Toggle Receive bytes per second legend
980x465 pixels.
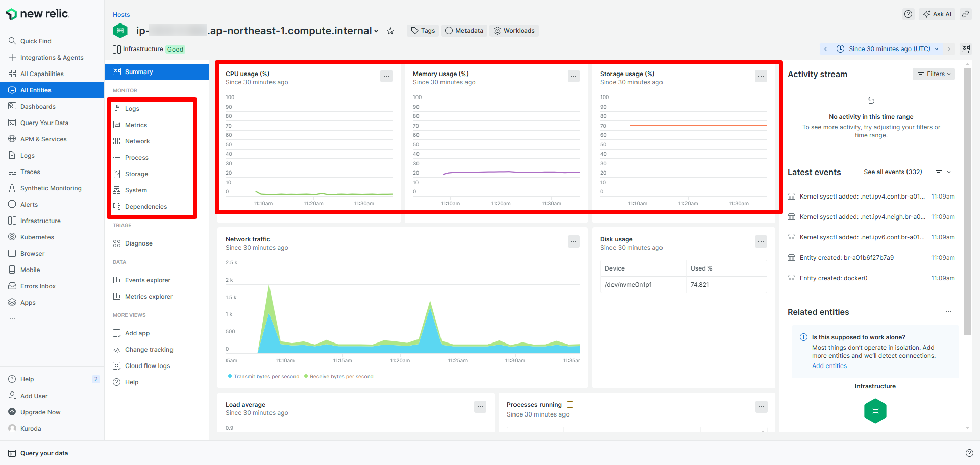[339, 377]
